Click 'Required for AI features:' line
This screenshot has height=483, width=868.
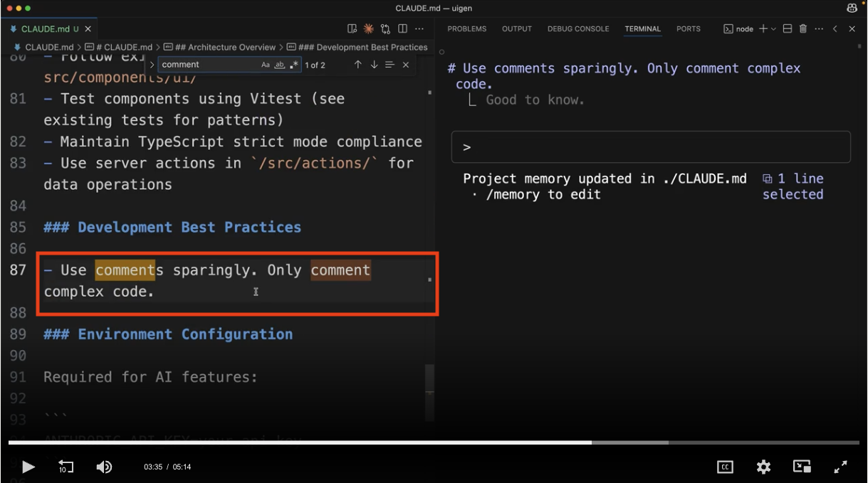pos(150,377)
